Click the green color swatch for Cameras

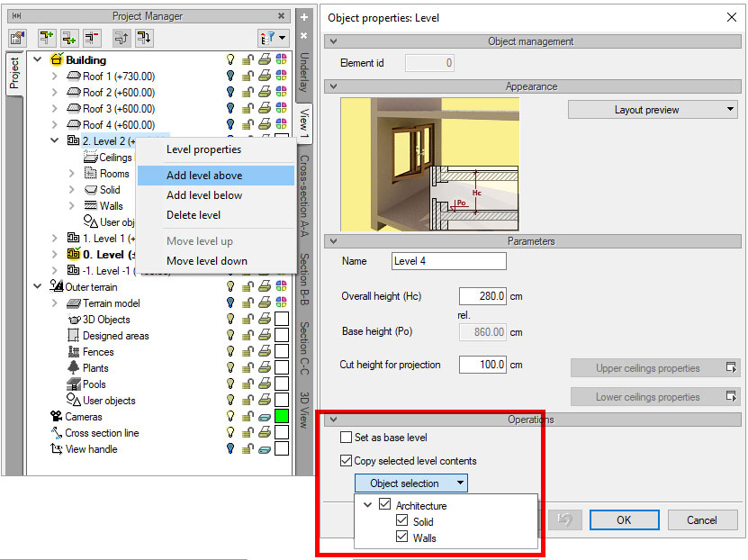pos(282,416)
